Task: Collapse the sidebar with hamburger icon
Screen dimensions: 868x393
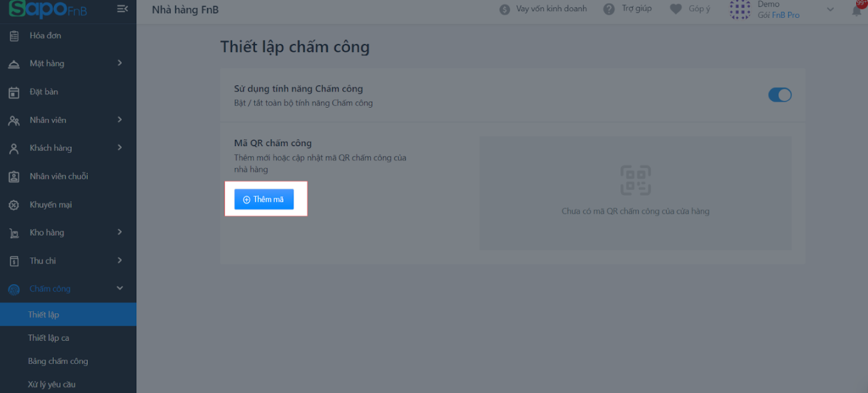Action: tap(123, 9)
